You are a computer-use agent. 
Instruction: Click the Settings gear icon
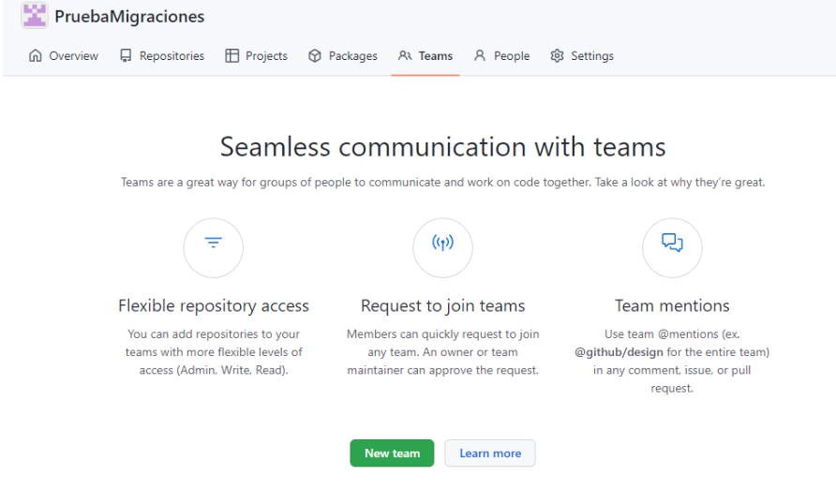[x=557, y=56]
